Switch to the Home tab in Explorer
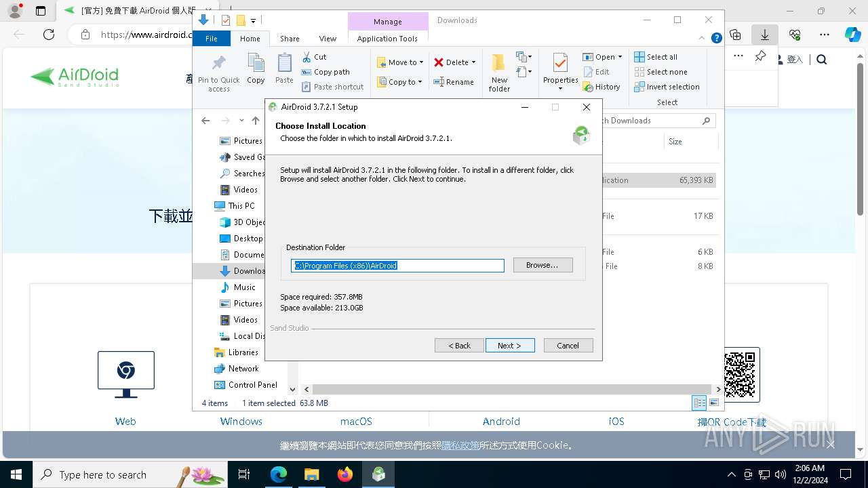The width and height of the screenshot is (868, 488). [250, 39]
